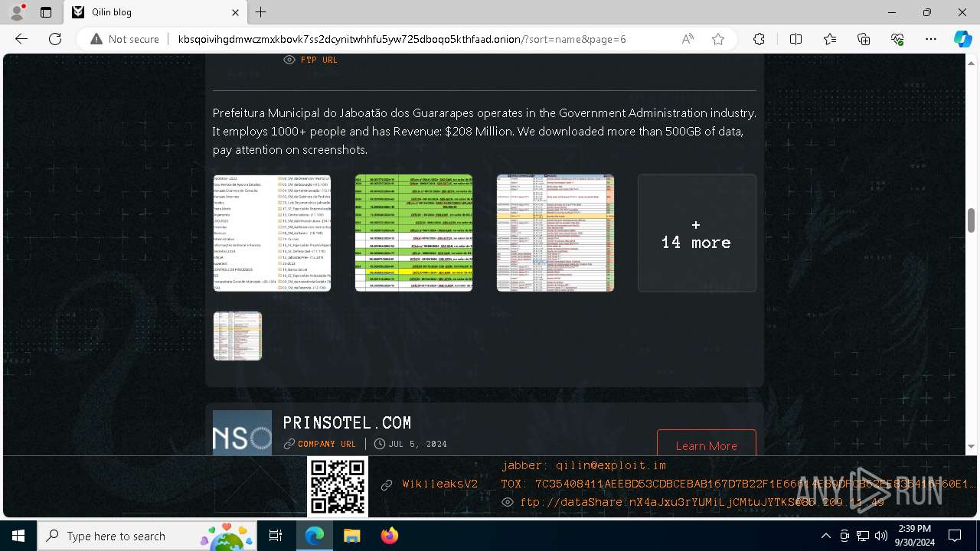Click the browser Back arrow

tap(21, 39)
